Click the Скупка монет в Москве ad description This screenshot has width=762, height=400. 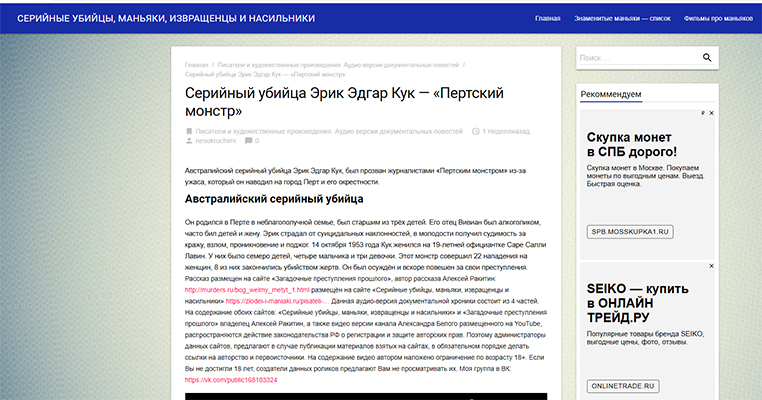pos(645,176)
